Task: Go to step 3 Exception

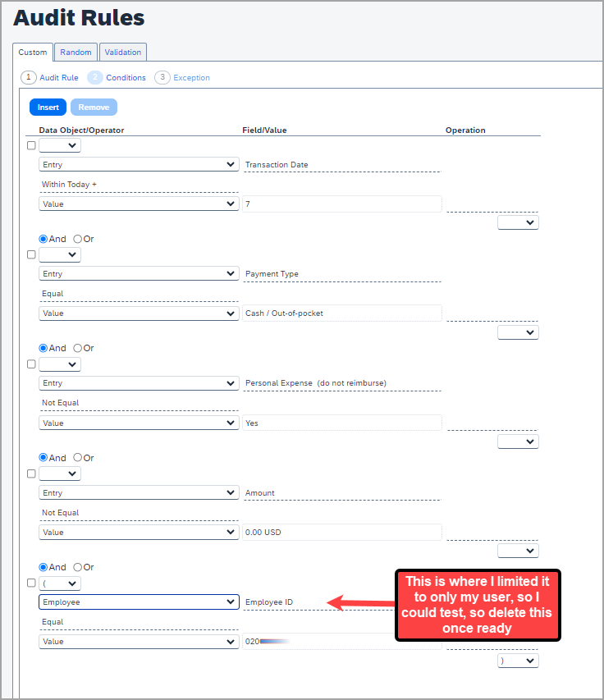Action: (182, 78)
